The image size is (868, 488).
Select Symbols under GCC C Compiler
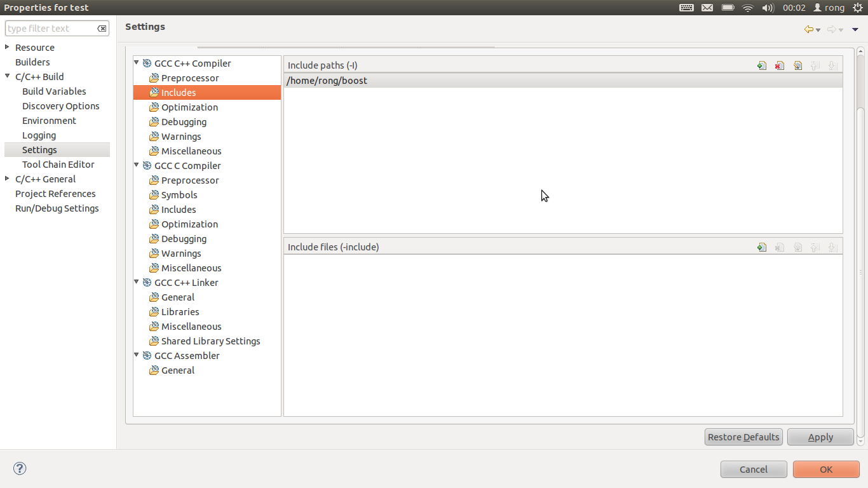coord(179,195)
